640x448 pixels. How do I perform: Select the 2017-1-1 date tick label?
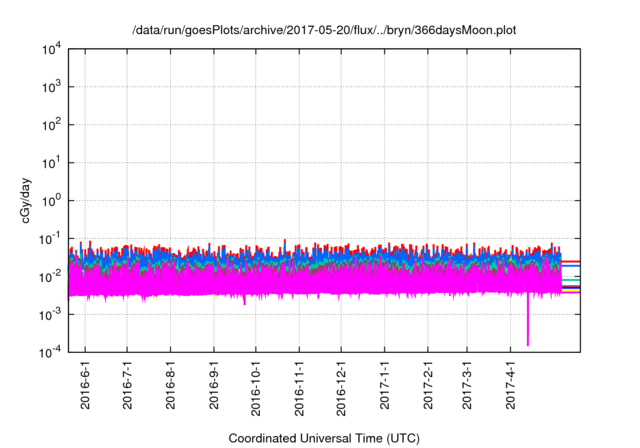[386, 385]
